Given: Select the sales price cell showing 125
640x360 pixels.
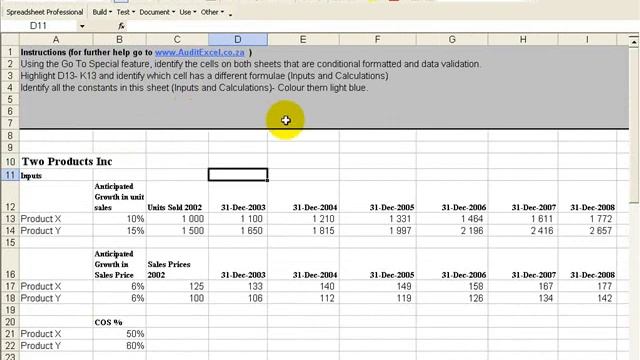Looking at the screenshot, I should (x=177, y=287).
